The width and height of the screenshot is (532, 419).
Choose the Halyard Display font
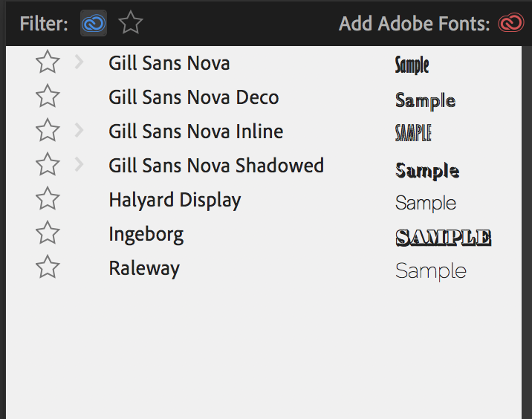click(175, 200)
